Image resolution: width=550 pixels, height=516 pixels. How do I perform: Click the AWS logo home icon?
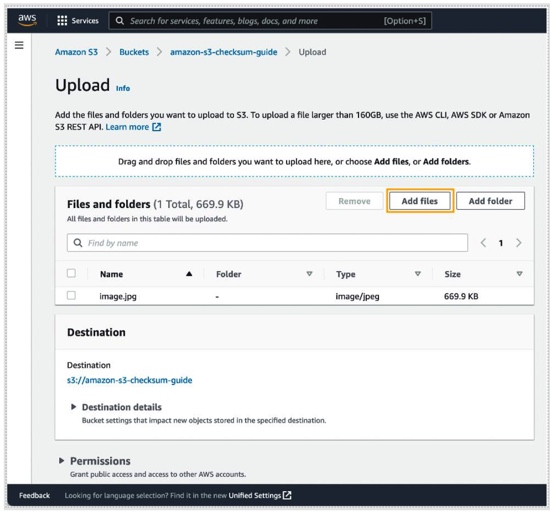click(27, 20)
